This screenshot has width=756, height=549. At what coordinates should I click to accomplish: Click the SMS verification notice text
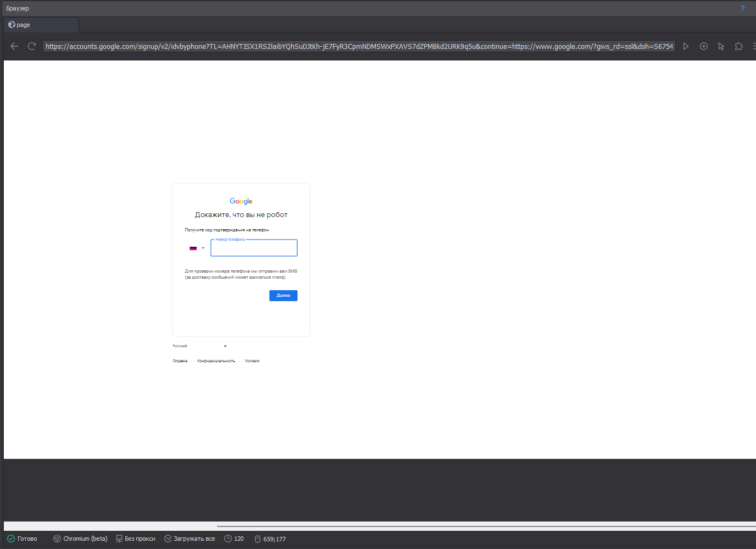click(x=241, y=274)
